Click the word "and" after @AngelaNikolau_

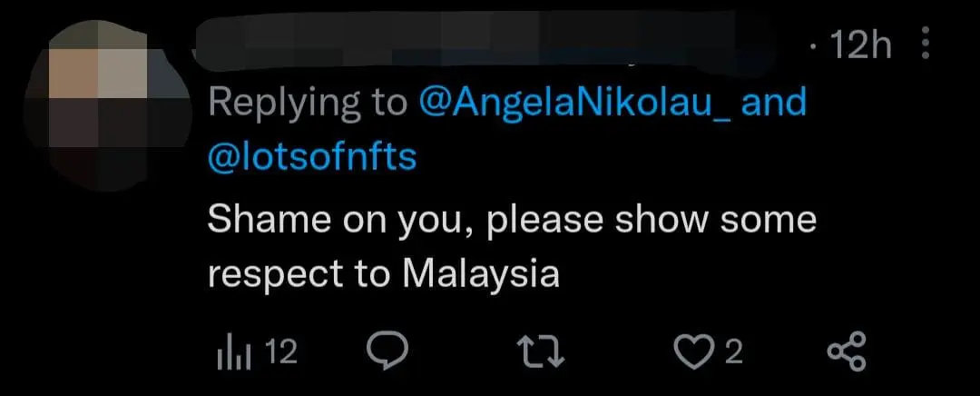[774, 104]
